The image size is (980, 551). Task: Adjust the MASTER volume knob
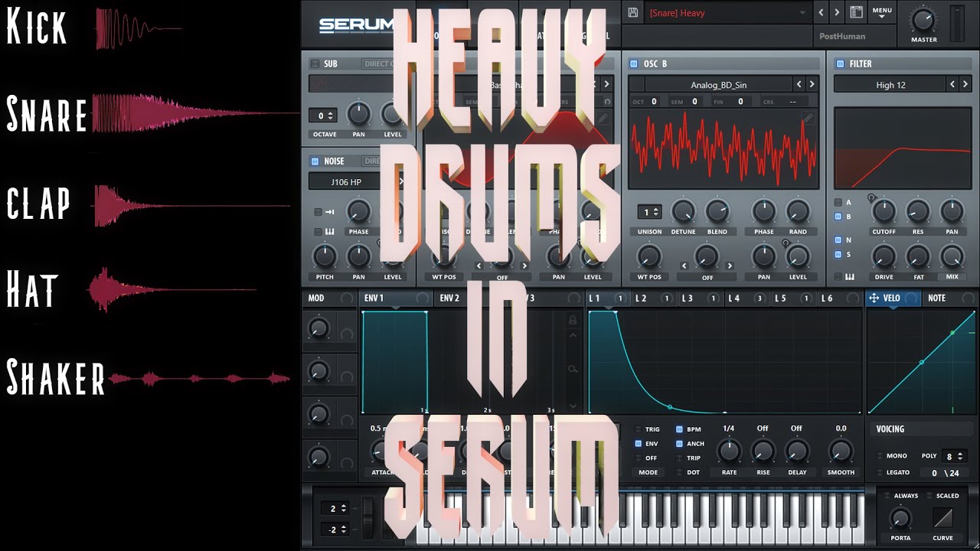923,20
